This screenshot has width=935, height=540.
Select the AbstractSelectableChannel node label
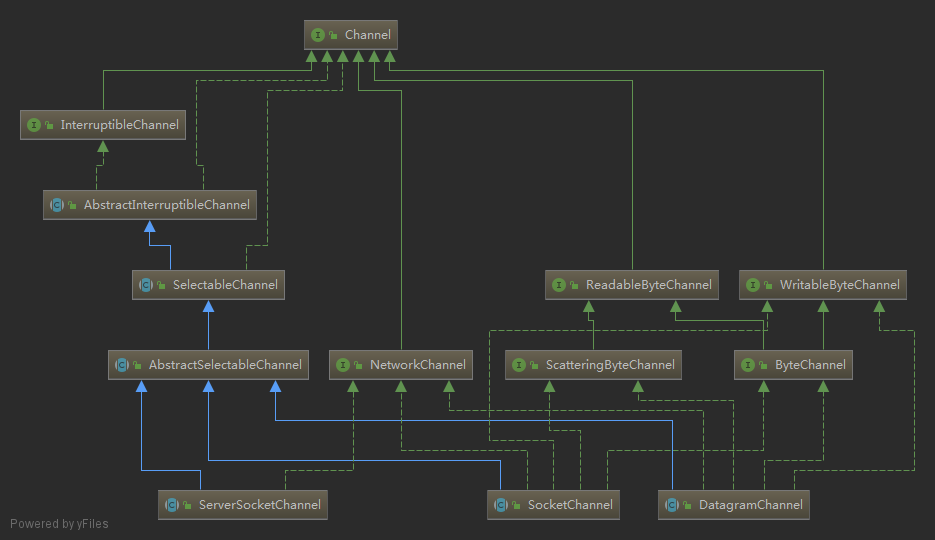point(225,365)
